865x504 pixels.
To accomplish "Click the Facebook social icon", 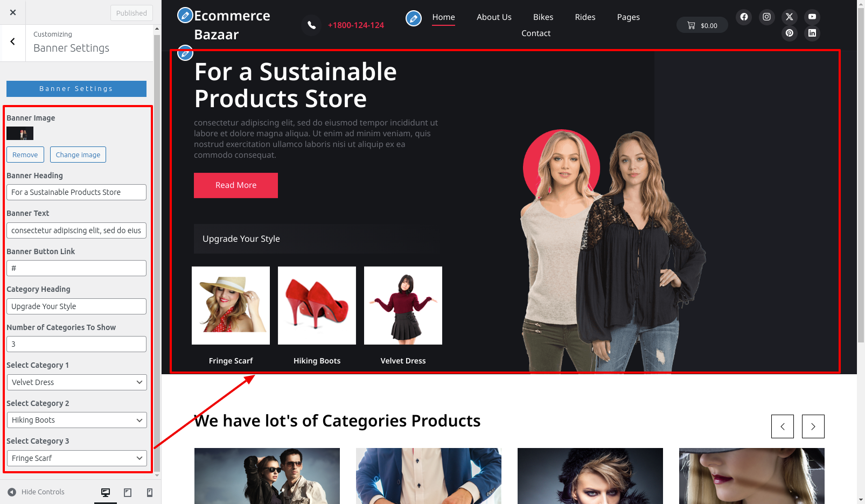I will tap(744, 17).
